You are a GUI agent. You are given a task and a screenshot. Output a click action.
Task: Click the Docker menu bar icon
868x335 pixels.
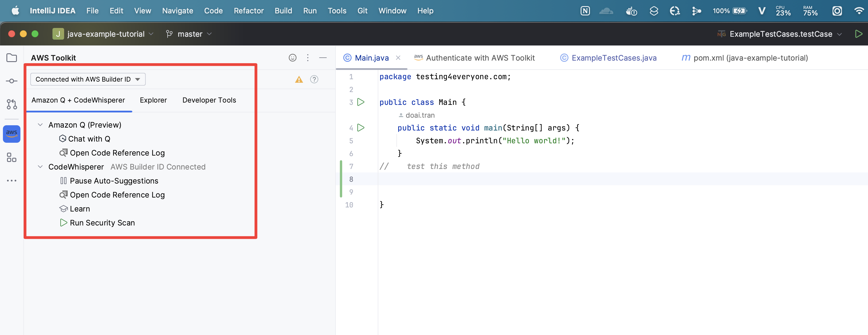(x=631, y=11)
